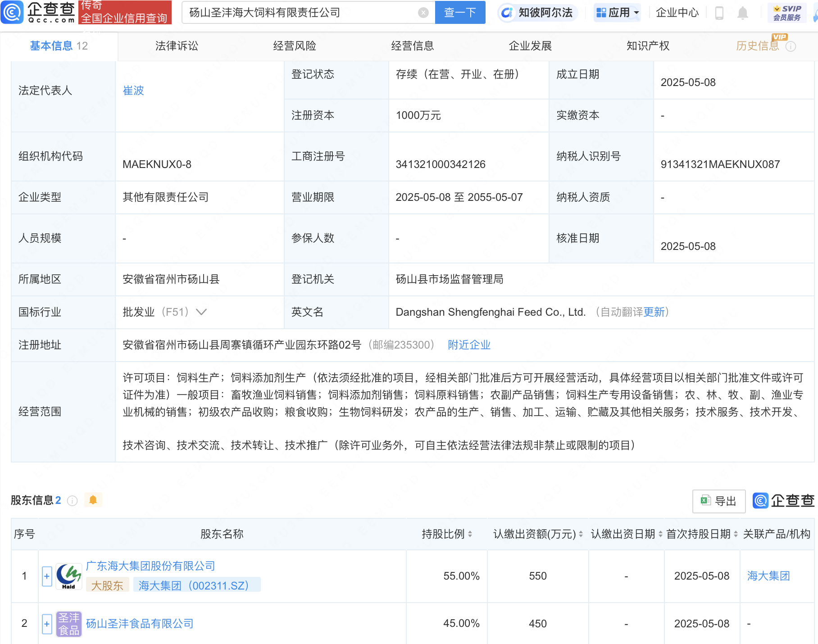
Task: Select registration authority 砀山县市场监督管理局
Action: [x=449, y=279]
